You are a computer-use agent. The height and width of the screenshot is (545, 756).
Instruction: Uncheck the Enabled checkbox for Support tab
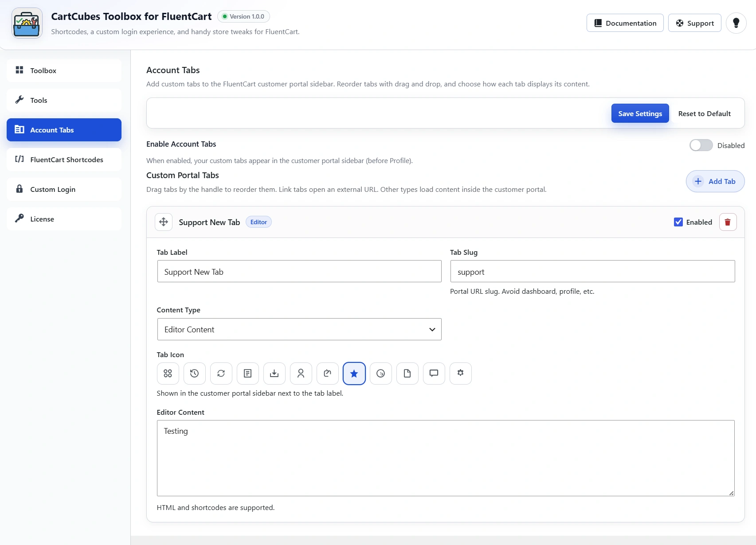(678, 222)
